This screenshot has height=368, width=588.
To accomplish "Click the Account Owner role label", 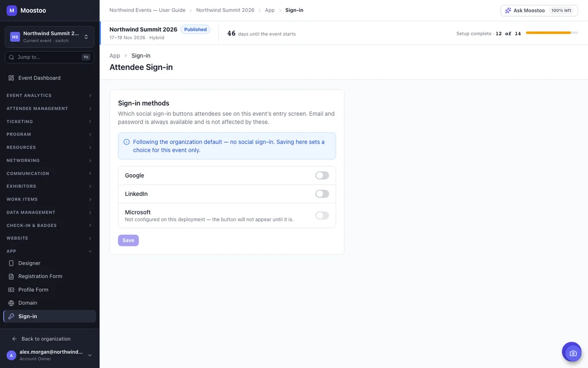I will (x=35, y=359).
